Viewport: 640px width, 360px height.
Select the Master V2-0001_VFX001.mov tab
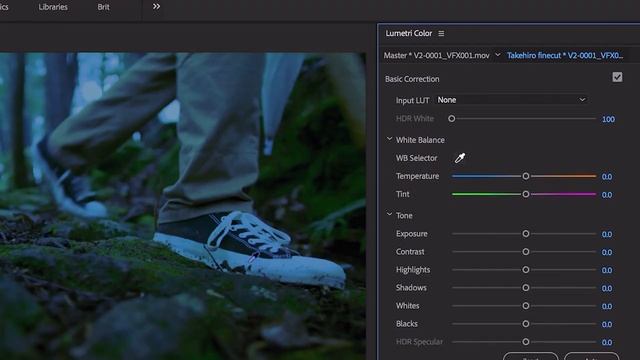point(436,56)
